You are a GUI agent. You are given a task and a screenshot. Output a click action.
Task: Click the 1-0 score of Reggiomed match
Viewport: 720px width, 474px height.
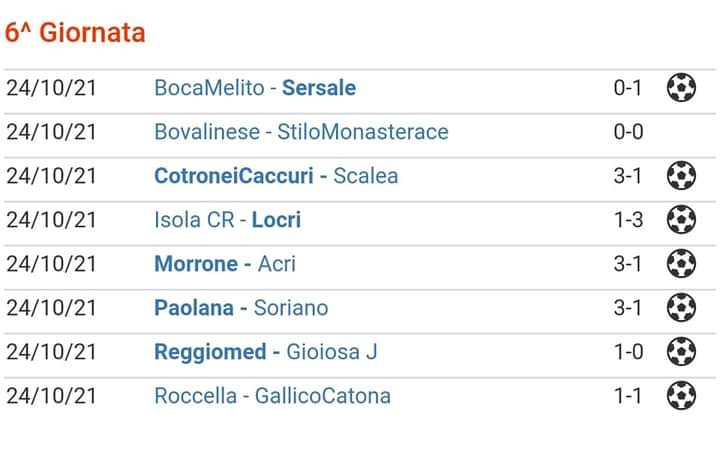pos(628,352)
